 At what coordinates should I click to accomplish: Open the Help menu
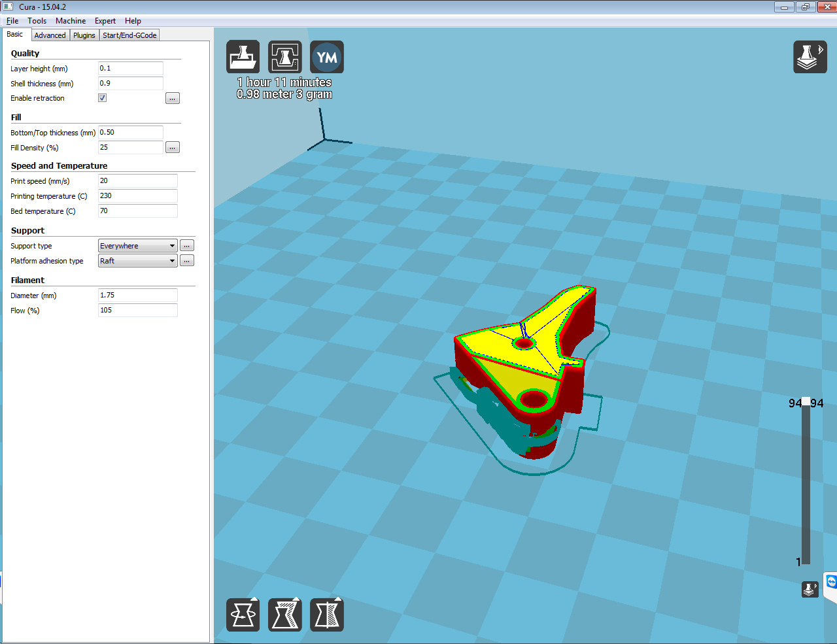point(133,21)
